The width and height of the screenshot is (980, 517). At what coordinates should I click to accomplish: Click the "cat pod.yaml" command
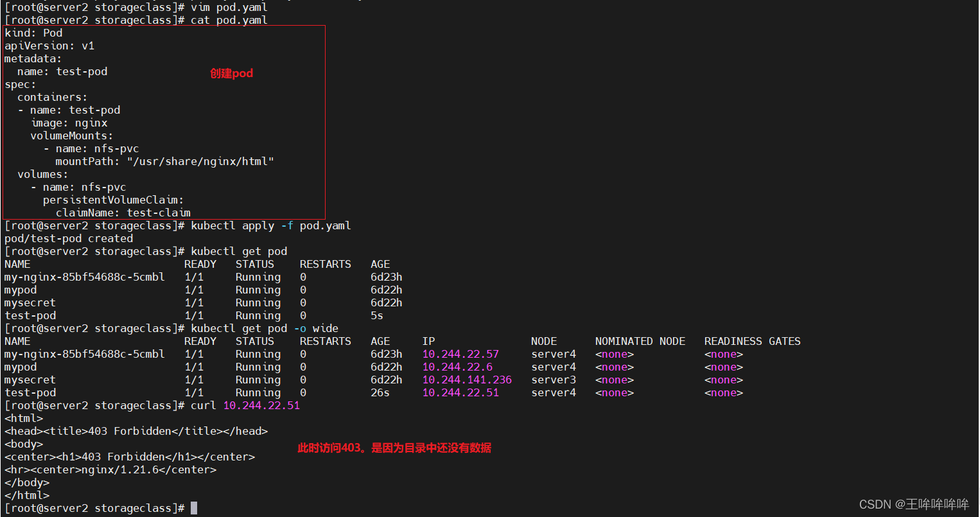pos(229,20)
